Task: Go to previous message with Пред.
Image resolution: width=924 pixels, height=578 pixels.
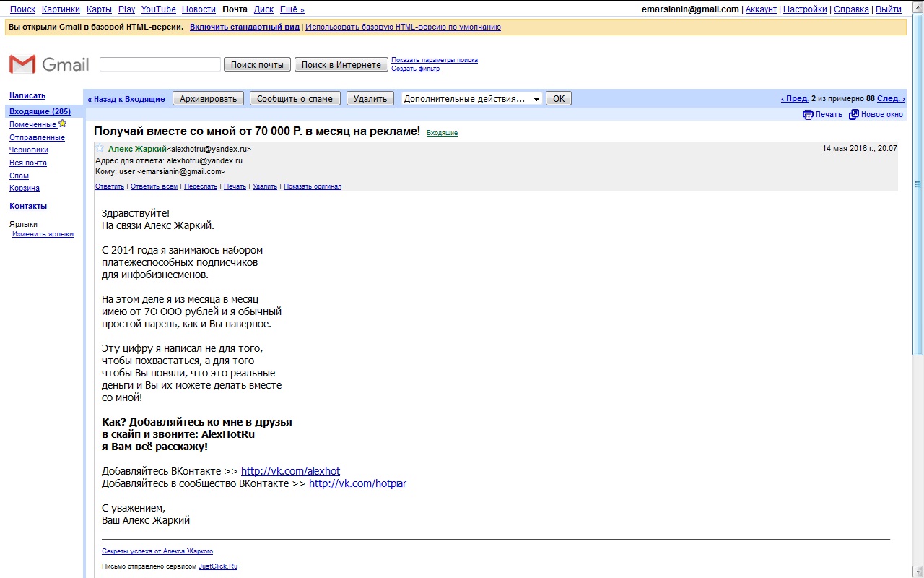Action: [795, 98]
